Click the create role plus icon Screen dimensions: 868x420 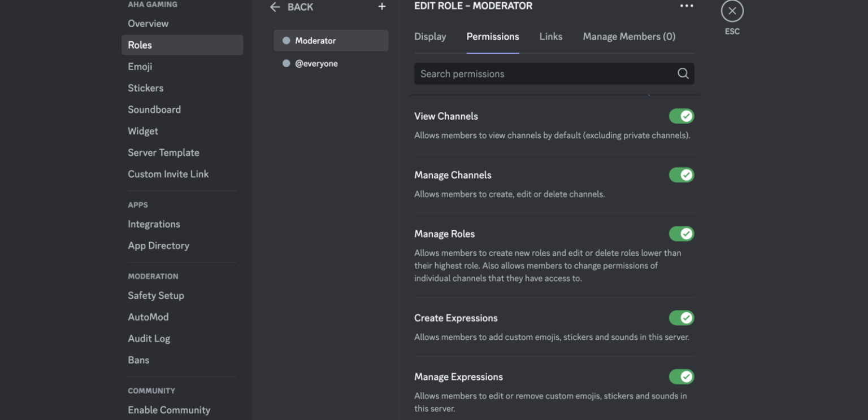[x=382, y=7]
